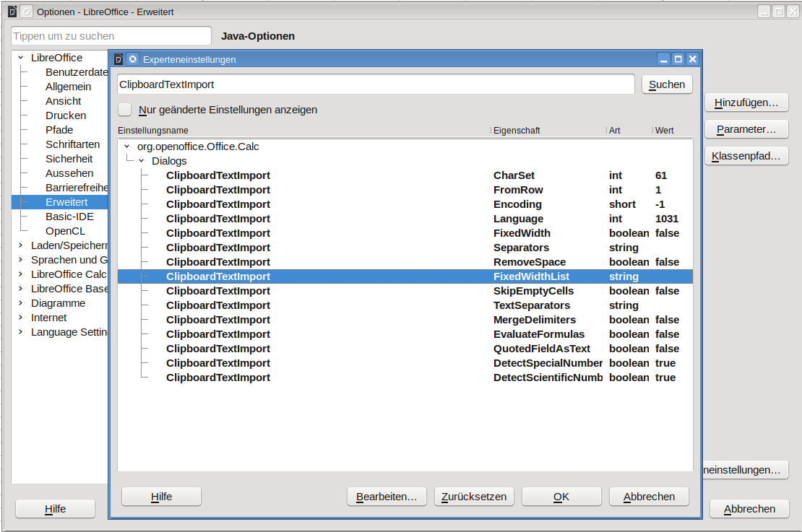Enable 'Nur geänderte Einstellungen anzeigen' checkbox
The image size is (802, 532).
click(124, 110)
